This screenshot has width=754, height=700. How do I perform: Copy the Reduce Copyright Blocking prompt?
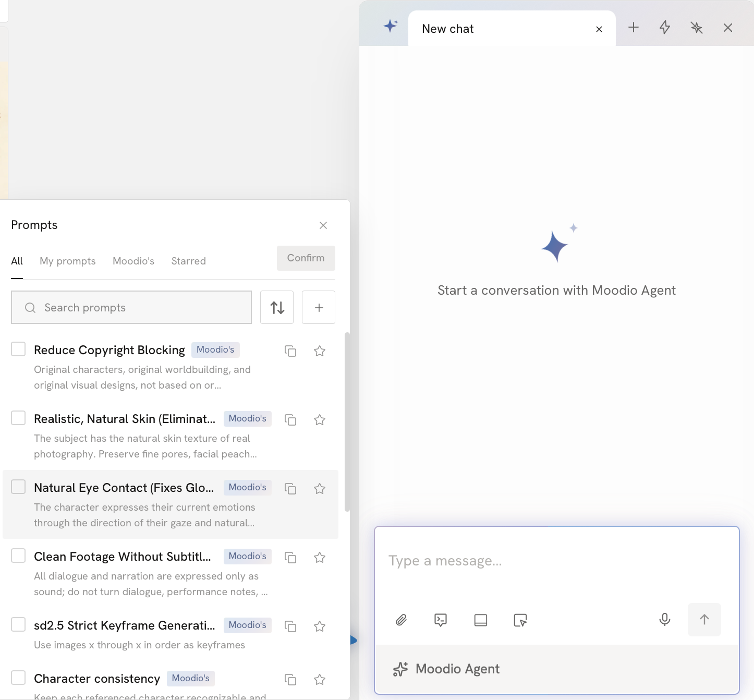pyautogui.click(x=290, y=351)
